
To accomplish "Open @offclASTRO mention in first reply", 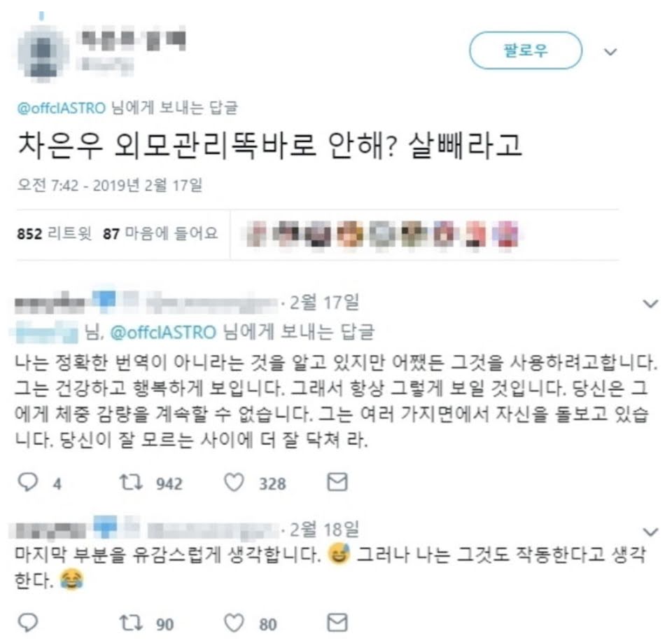I will pyautogui.click(x=163, y=333).
